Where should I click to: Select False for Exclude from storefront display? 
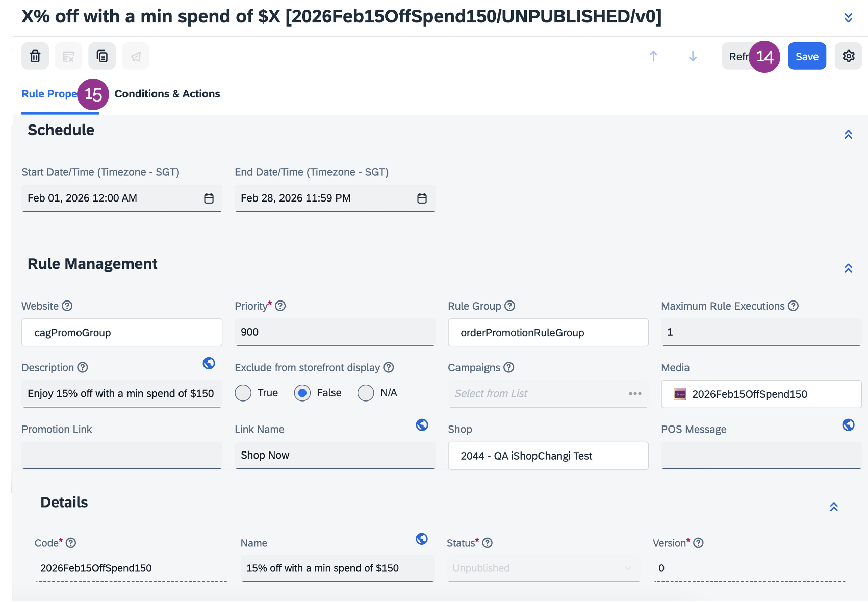click(x=302, y=393)
